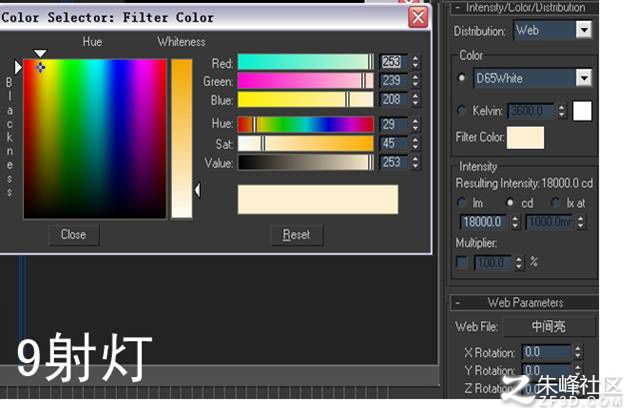The width and height of the screenshot is (634, 417).
Task: Click the large color preview swatch
Action: pos(318,199)
